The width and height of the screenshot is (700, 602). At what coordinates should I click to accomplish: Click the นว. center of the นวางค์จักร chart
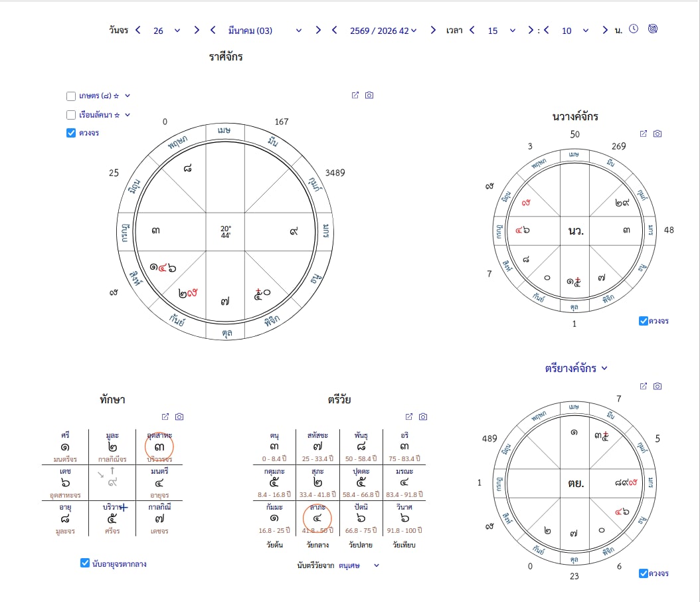point(575,231)
